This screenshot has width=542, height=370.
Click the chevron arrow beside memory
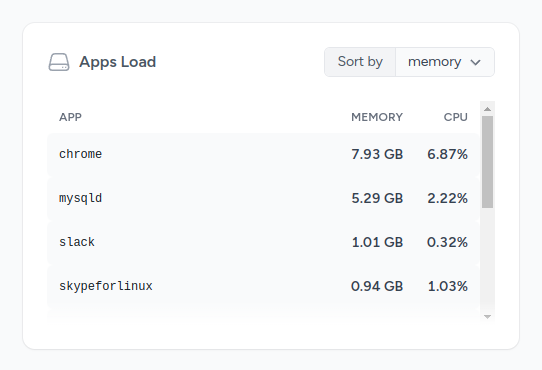coord(476,63)
